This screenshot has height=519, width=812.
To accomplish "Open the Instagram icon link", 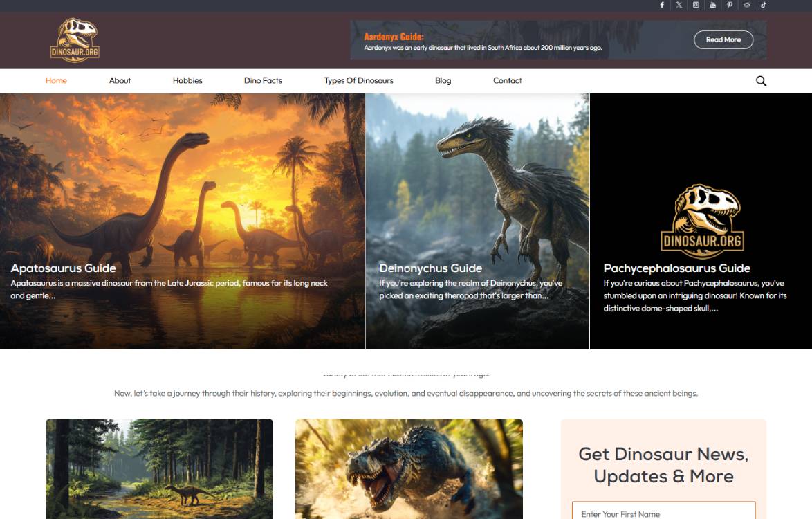I will [x=696, y=5].
